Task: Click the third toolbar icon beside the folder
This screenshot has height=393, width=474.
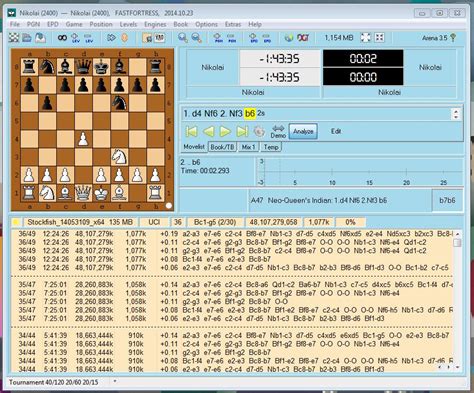Action: tap(40, 38)
